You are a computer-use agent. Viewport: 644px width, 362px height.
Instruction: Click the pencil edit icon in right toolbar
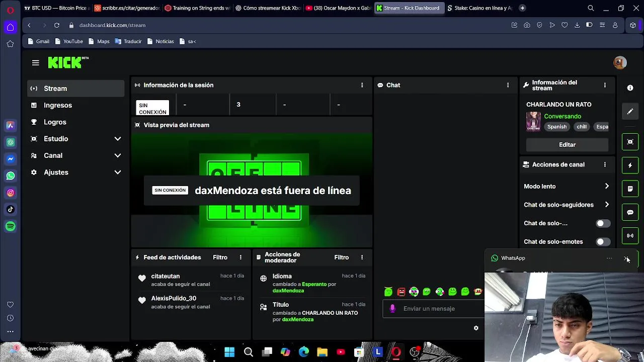coord(630,112)
